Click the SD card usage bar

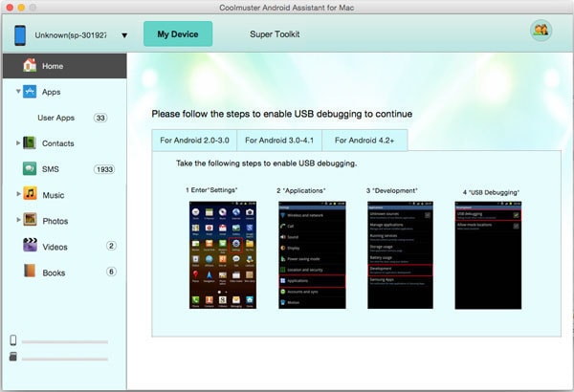[x=65, y=359]
